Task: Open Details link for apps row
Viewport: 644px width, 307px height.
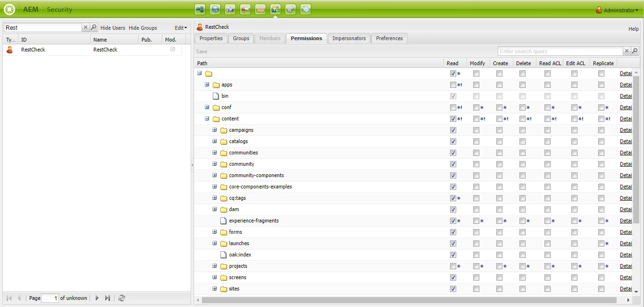Action: click(x=626, y=85)
